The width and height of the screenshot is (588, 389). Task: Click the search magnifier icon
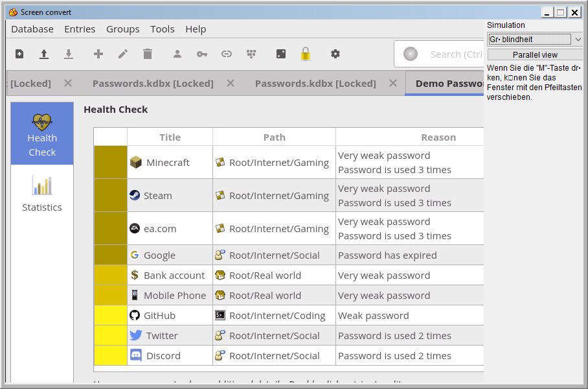(x=411, y=54)
